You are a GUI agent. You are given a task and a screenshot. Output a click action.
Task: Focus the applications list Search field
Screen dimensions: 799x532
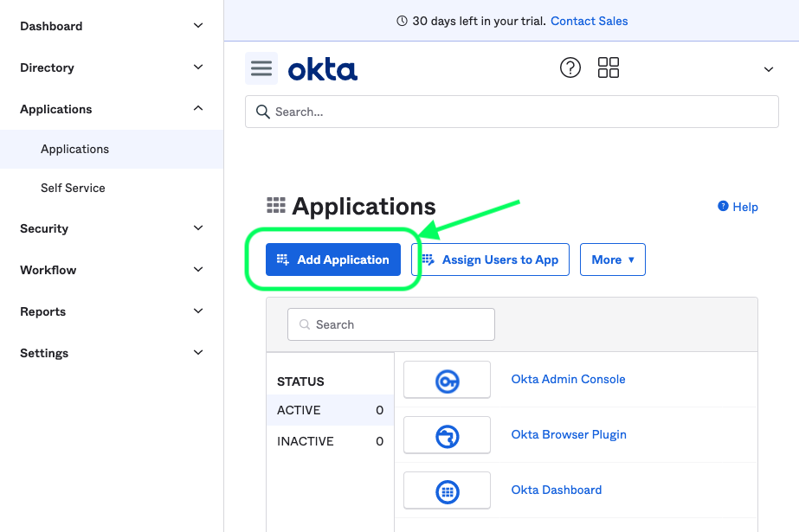390,324
